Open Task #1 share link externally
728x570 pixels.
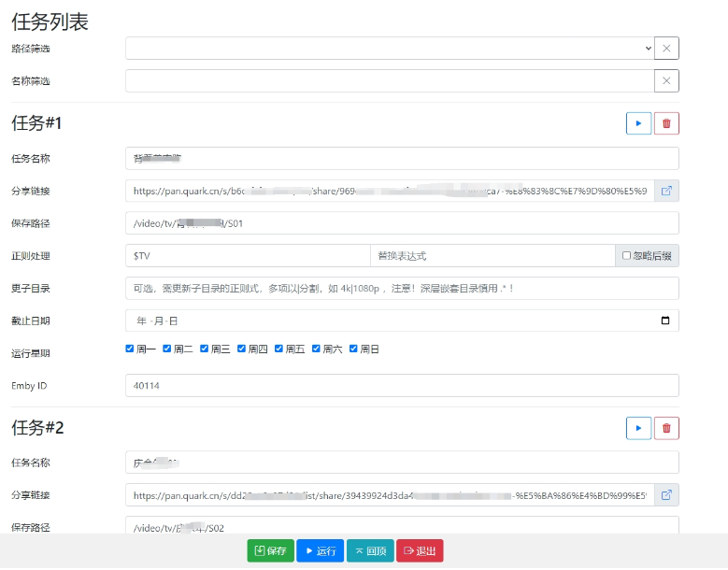(666, 191)
